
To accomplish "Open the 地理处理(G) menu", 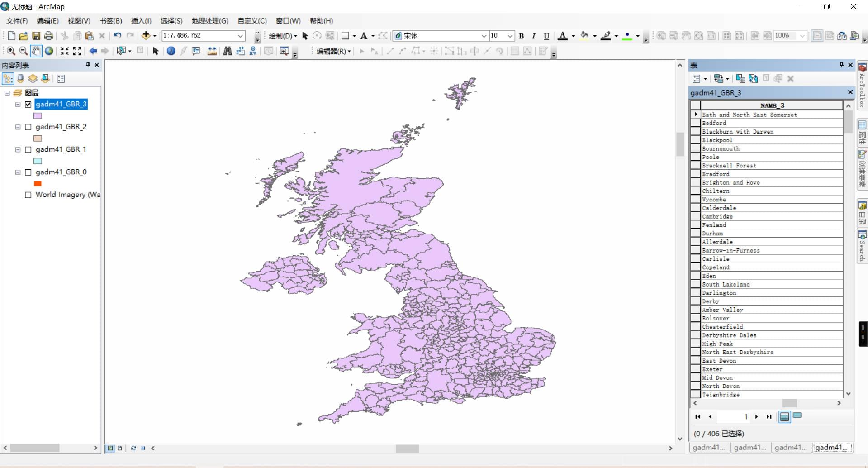I will pyautogui.click(x=210, y=21).
